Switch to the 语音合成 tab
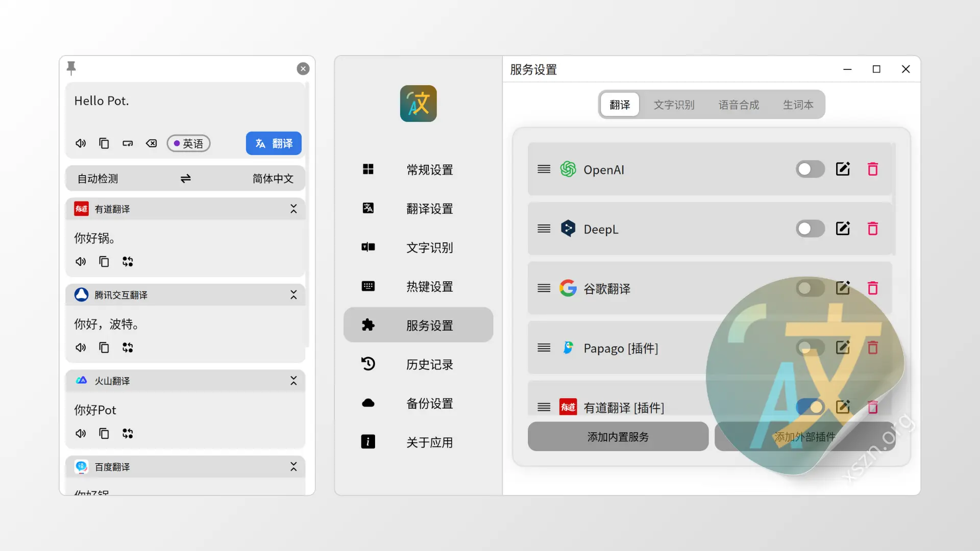The image size is (980, 551). tap(739, 105)
